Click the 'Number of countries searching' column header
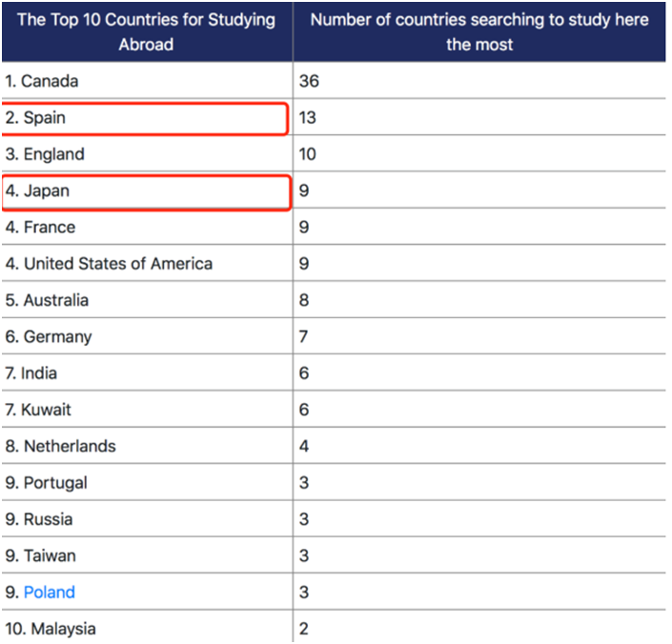 [x=479, y=32]
